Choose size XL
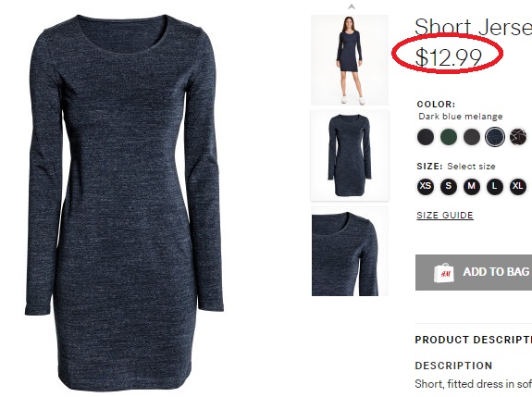The width and height of the screenshot is (532, 397). click(x=518, y=186)
